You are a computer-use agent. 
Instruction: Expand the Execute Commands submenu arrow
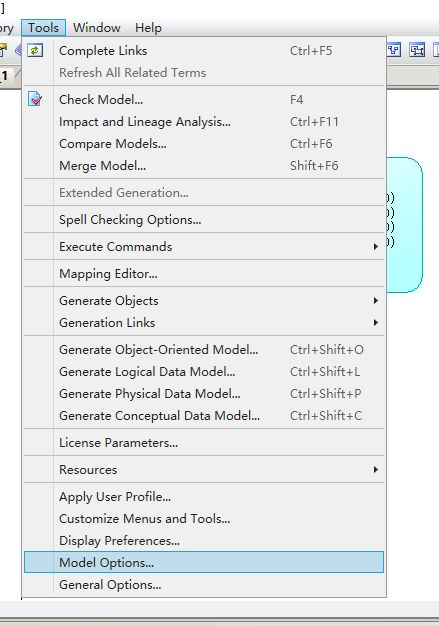pyautogui.click(x=376, y=247)
